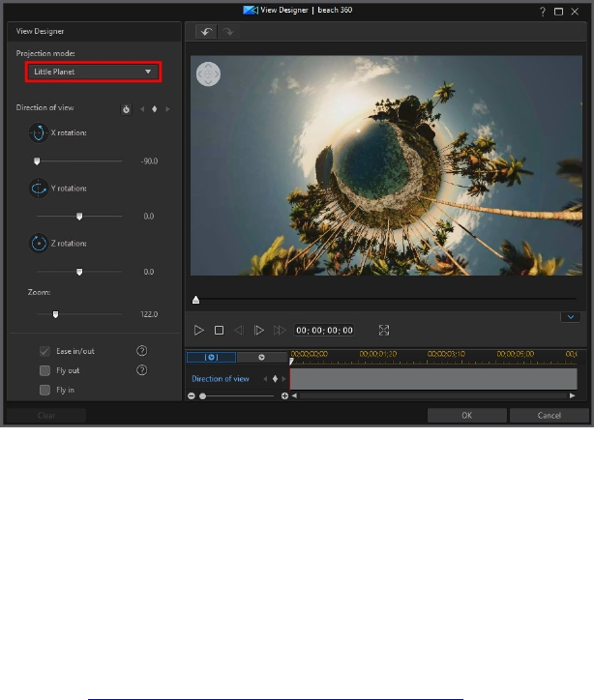Click the timeline scroll right arrow
Image resolution: width=594 pixels, height=700 pixels.
click(572, 395)
